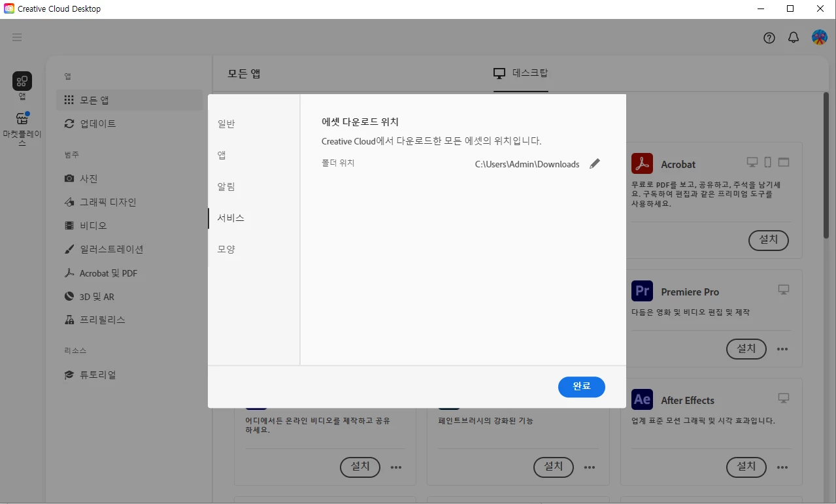836x504 pixels.
Task: Click the mobile phone icon on Acrobat card
Action: (768, 162)
